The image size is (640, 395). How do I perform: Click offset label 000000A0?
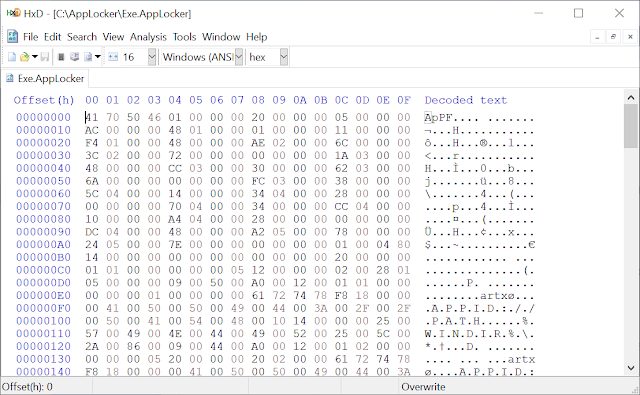pyautogui.click(x=43, y=245)
